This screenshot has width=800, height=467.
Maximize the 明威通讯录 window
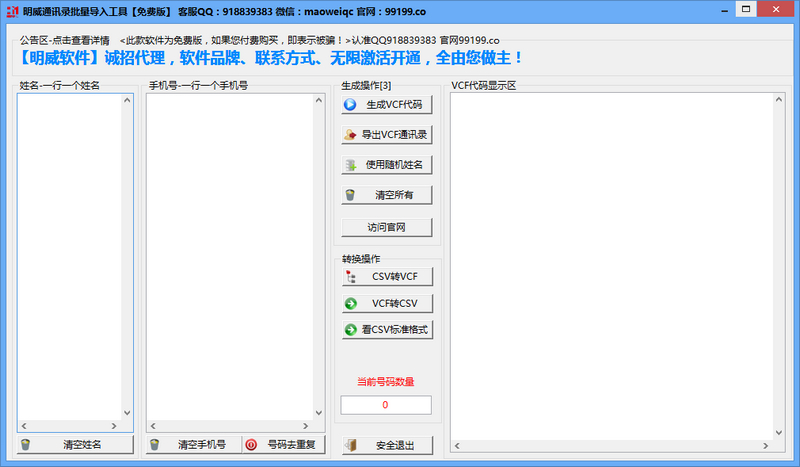tap(746, 9)
